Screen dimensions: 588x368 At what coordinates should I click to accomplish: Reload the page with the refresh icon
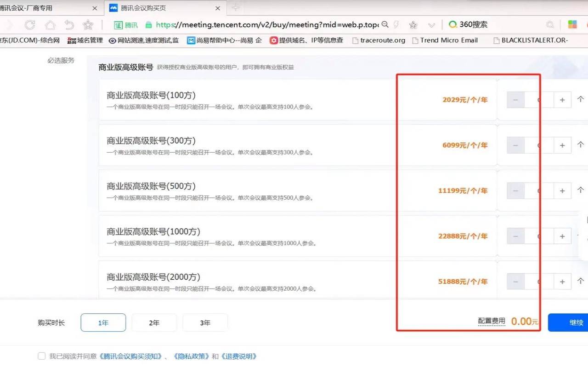(29, 24)
